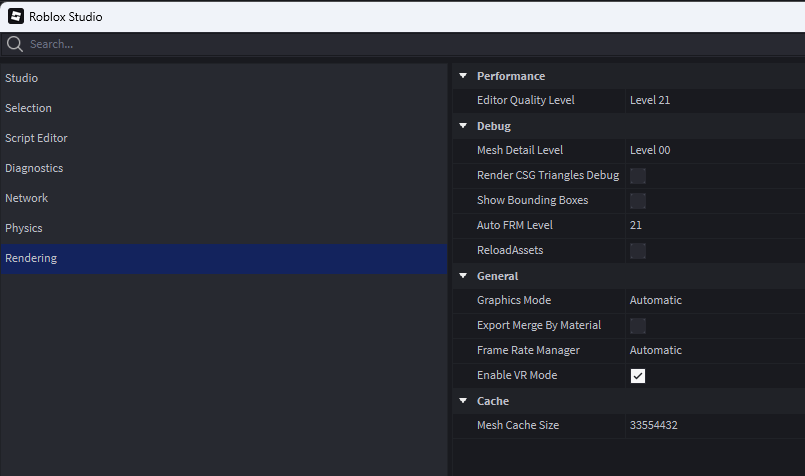The height and width of the screenshot is (476, 805).
Task: Click the Cache section heading
Action: (x=493, y=401)
